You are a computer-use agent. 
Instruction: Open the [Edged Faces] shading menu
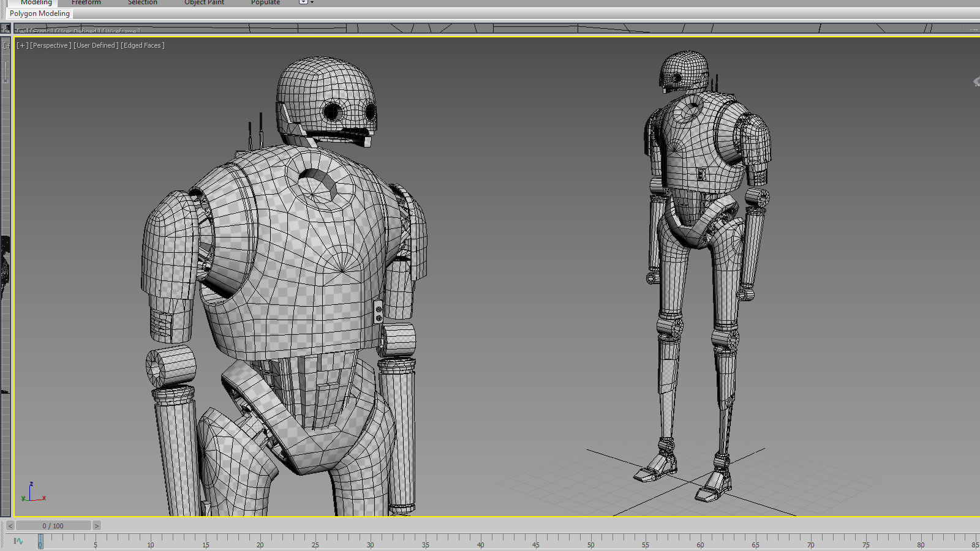coord(142,45)
